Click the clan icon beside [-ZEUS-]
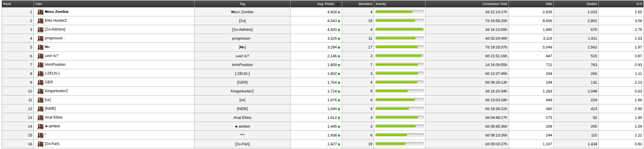The height and width of the screenshot is (149, 644). pos(41,74)
